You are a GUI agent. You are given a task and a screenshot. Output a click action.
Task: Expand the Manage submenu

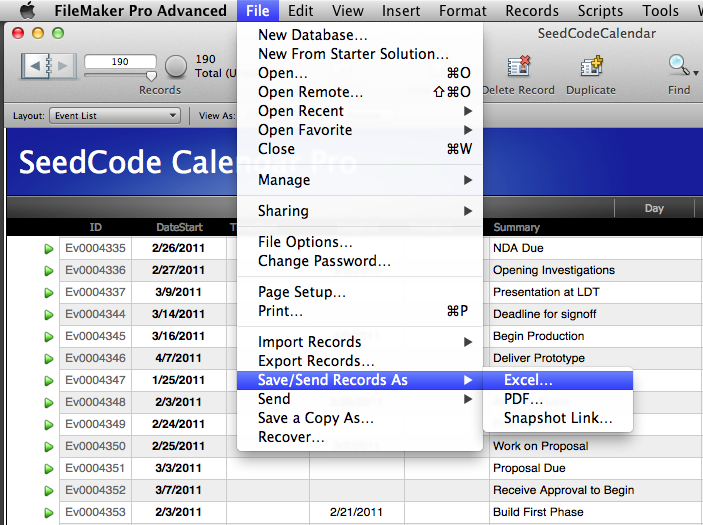point(468,180)
